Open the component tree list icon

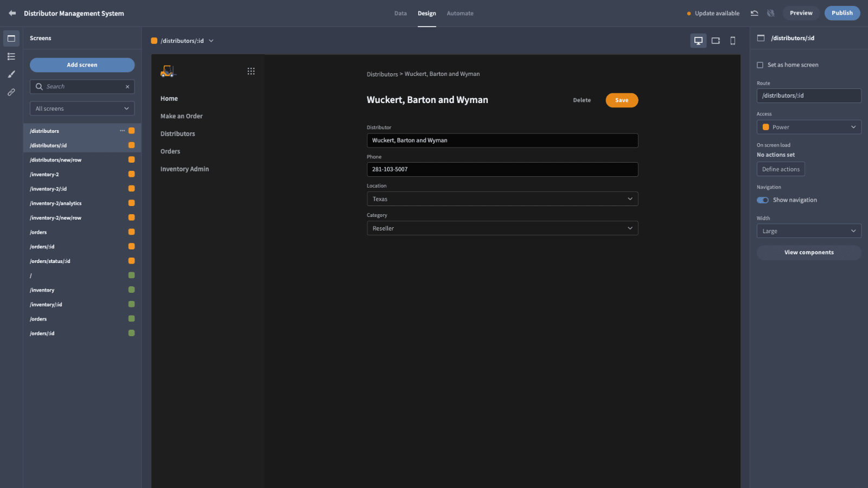point(11,56)
